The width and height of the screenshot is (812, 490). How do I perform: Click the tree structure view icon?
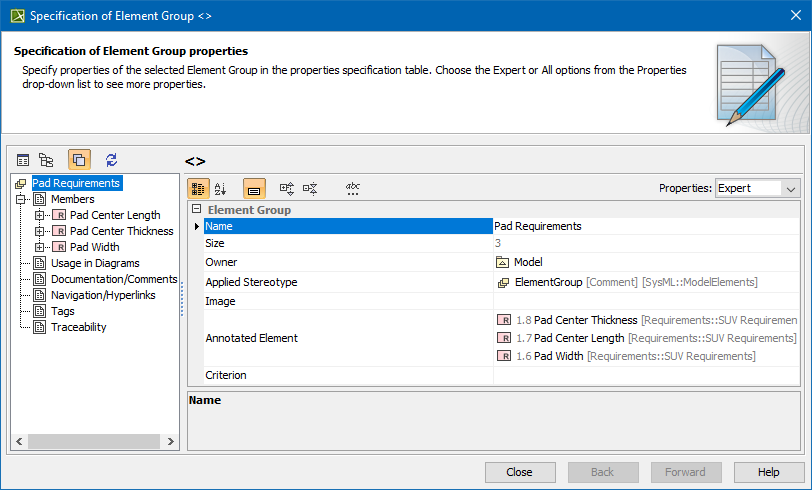click(x=46, y=160)
